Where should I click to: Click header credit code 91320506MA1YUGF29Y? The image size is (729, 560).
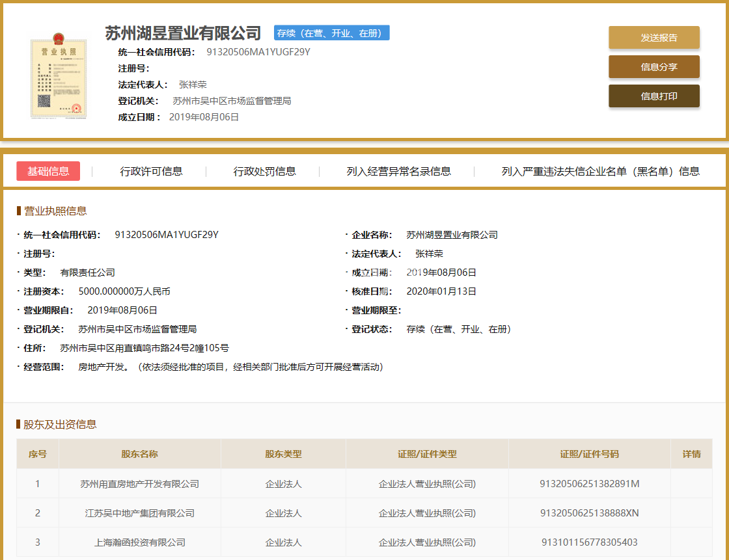pos(258,52)
